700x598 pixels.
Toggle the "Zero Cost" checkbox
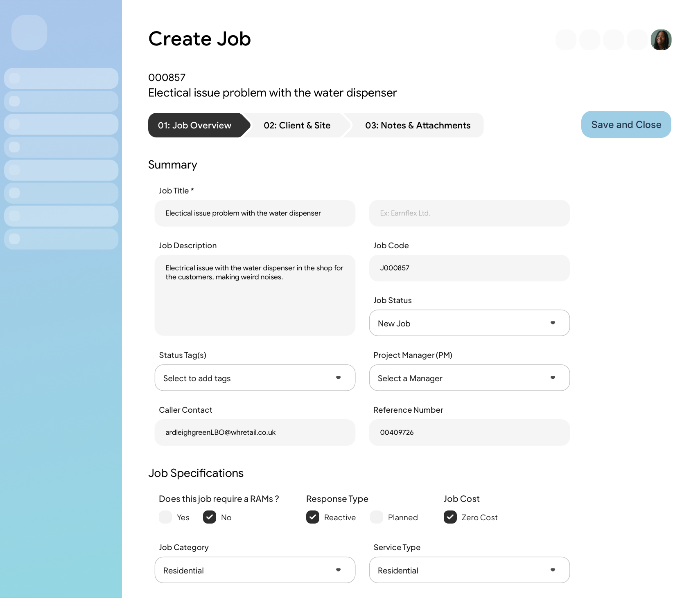click(x=450, y=517)
